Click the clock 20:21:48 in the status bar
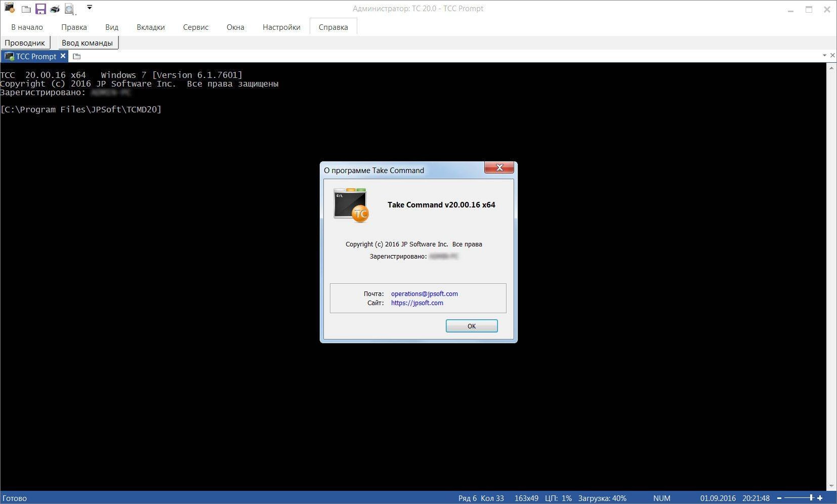The width and height of the screenshot is (837, 504). [756, 498]
